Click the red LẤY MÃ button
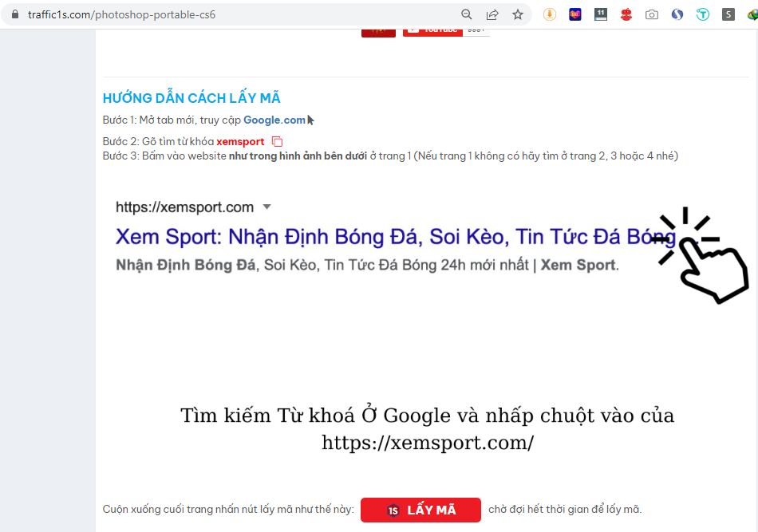This screenshot has height=532, width=758. 420,510
